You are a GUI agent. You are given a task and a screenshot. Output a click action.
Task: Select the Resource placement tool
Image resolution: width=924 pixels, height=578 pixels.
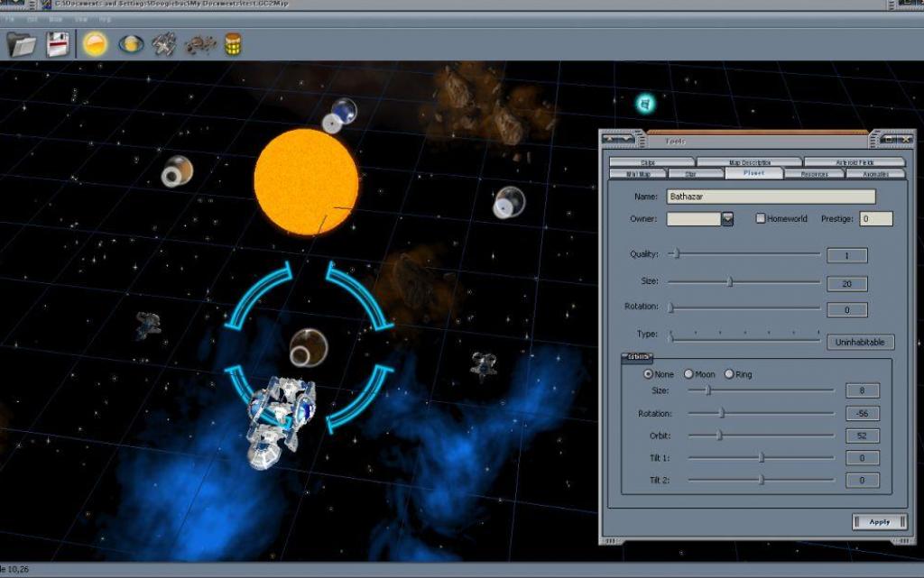pos(231,42)
